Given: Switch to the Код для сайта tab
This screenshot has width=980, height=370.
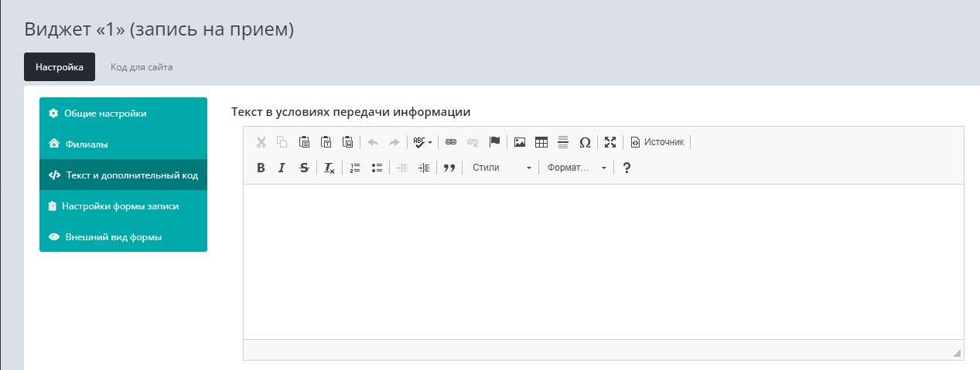Looking at the screenshot, I should 142,67.
